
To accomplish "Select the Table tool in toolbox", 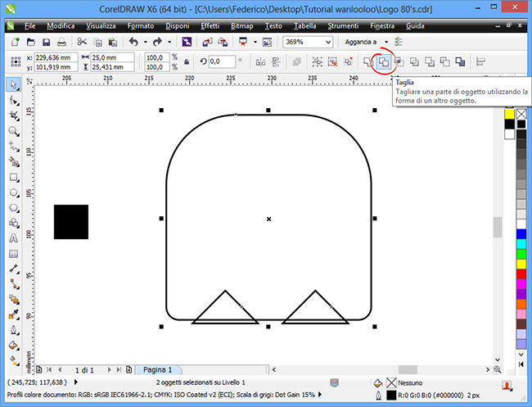I will pyautogui.click(x=14, y=254).
